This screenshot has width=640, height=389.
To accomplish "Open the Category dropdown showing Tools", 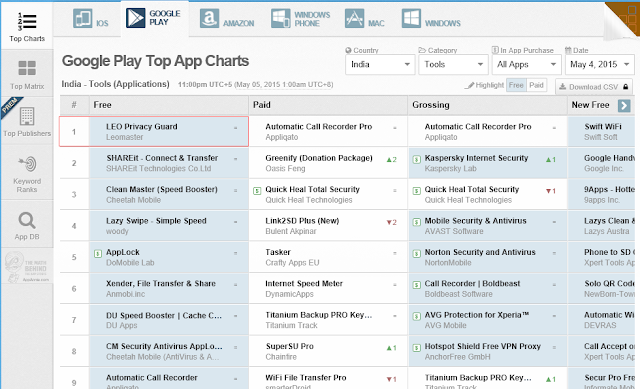I will tap(453, 64).
